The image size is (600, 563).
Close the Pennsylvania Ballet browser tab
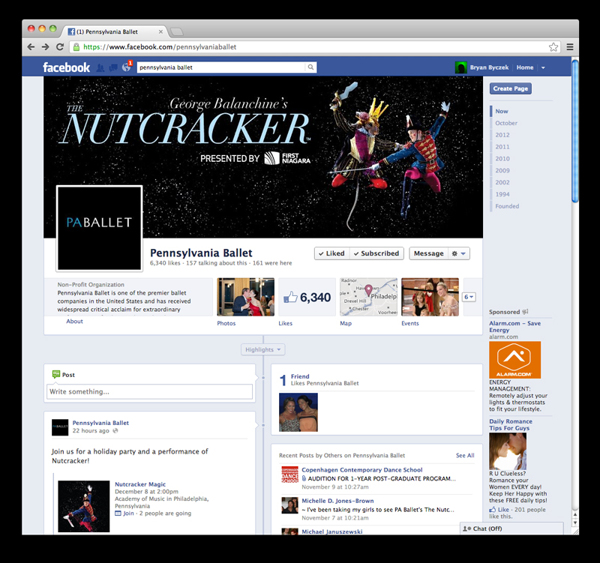tap(161, 32)
